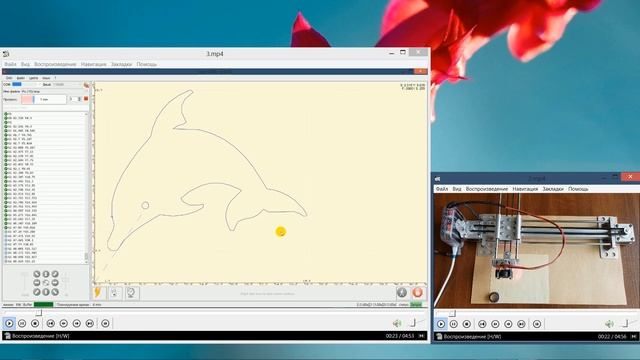Click the app icon in 3.mp4 title bar
640x360 pixels.
(6, 53)
